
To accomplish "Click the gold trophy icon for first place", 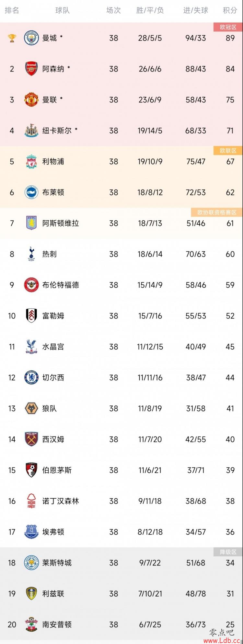I will click(x=12, y=38).
